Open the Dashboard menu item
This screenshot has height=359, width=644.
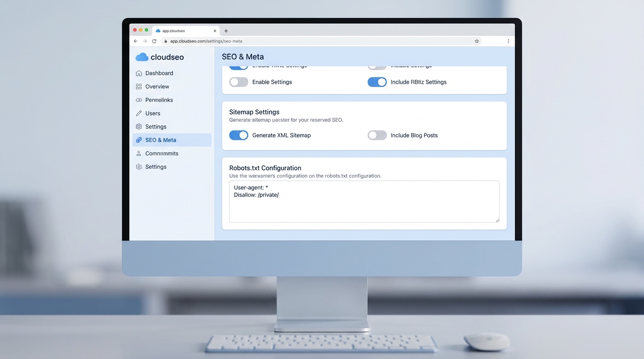159,73
